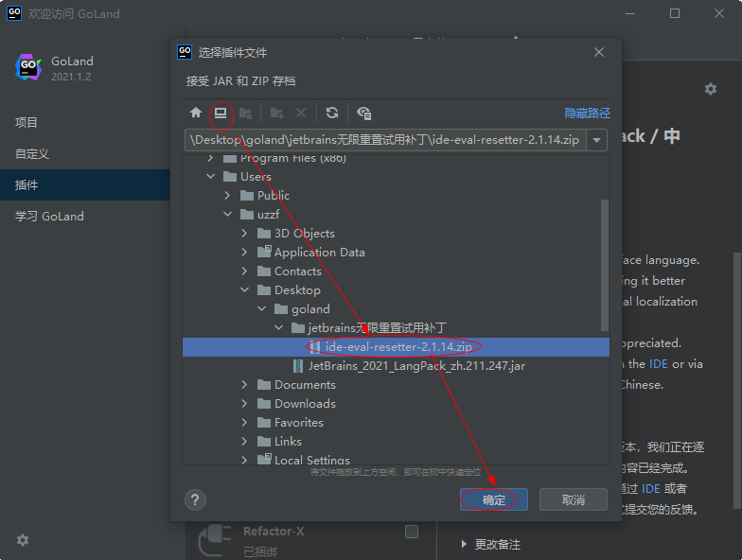Click the Desktop directory toolbar icon

tap(221, 113)
